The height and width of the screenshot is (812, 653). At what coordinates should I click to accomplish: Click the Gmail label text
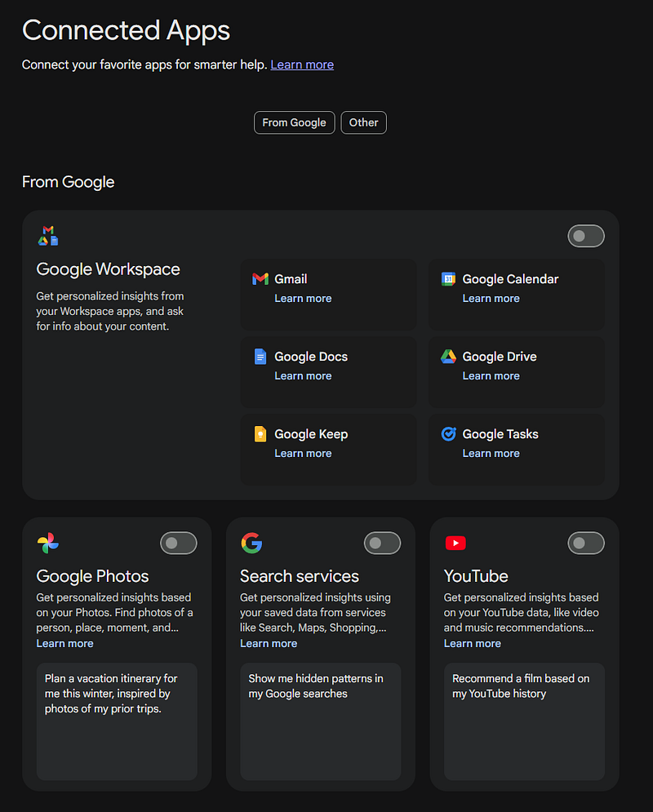coord(291,279)
